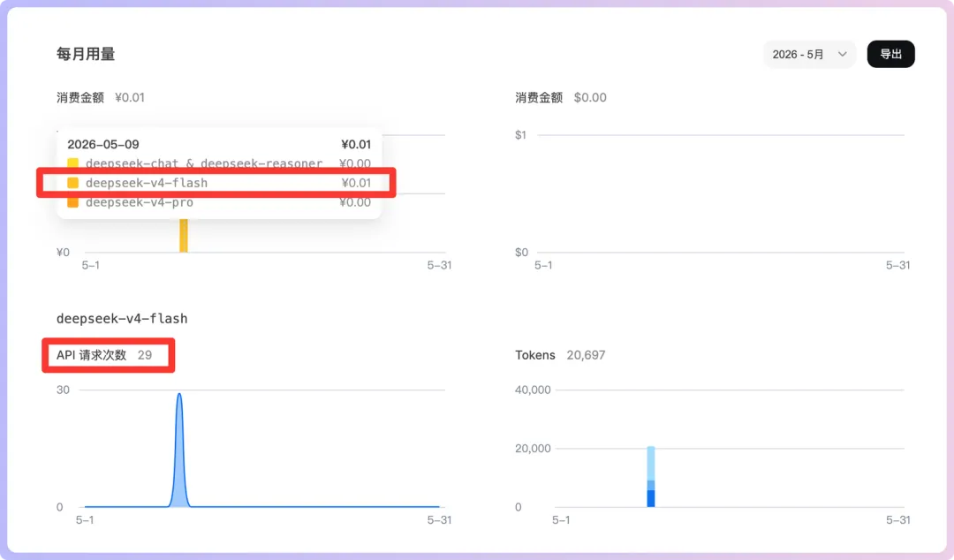Click the deepseek-v4-flash tooltip row text
954x560 pixels.
(x=147, y=183)
